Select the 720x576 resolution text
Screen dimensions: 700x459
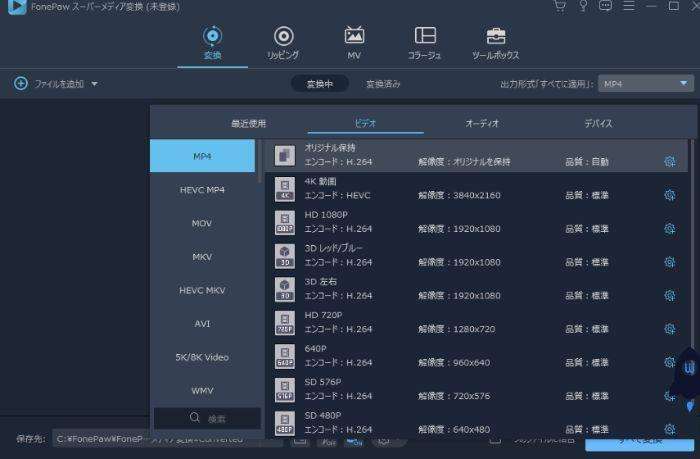point(471,396)
